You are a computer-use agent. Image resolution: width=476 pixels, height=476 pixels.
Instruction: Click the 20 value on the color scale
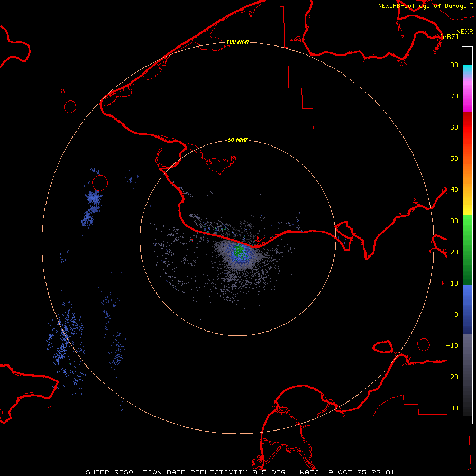point(454,252)
